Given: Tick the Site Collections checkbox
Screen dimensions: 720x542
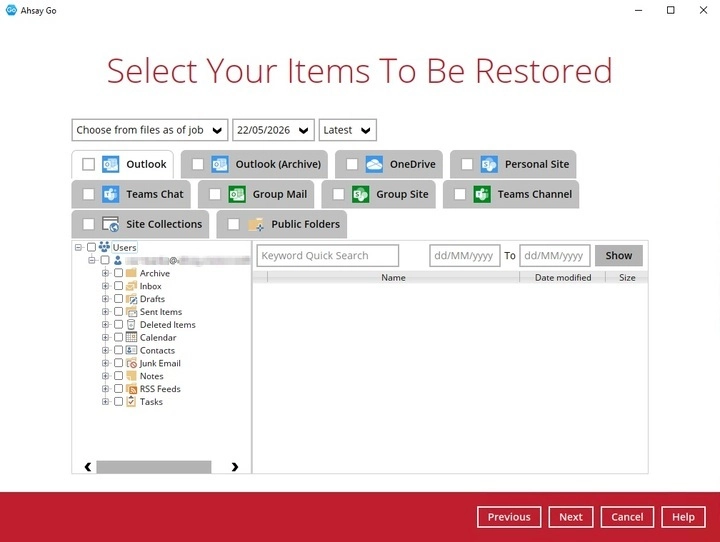Looking at the screenshot, I should pyautogui.click(x=89, y=224).
